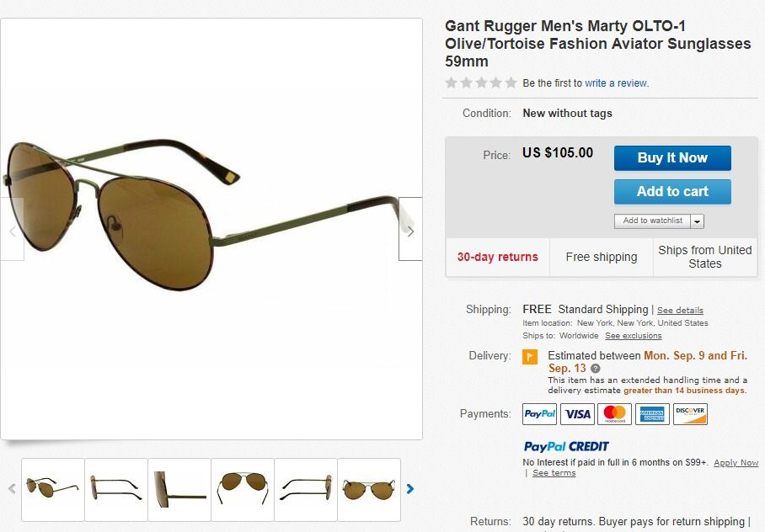Click PayPal Credit "Apply Now" link
This screenshot has width=765, height=532.
pyautogui.click(x=736, y=463)
